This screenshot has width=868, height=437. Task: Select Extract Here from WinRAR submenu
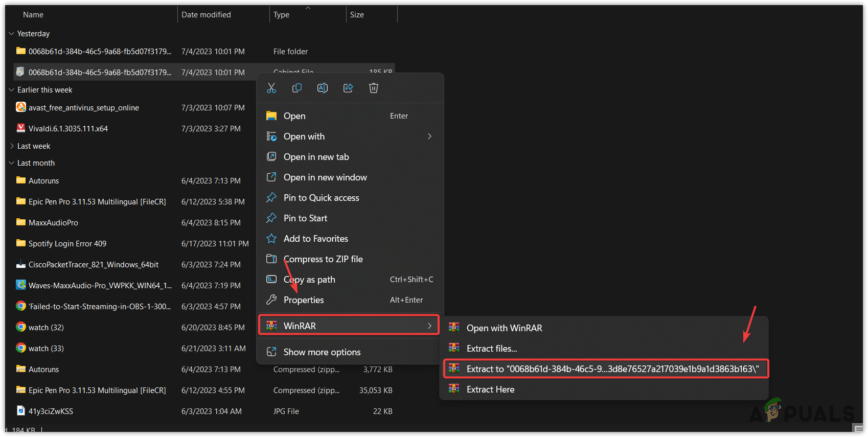pyautogui.click(x=490, y=389)
